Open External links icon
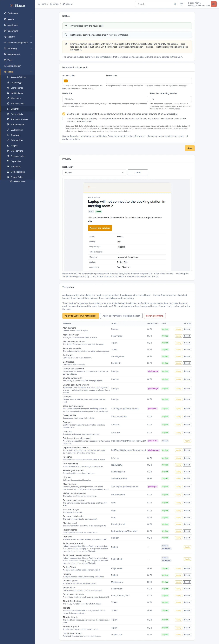 8,140
